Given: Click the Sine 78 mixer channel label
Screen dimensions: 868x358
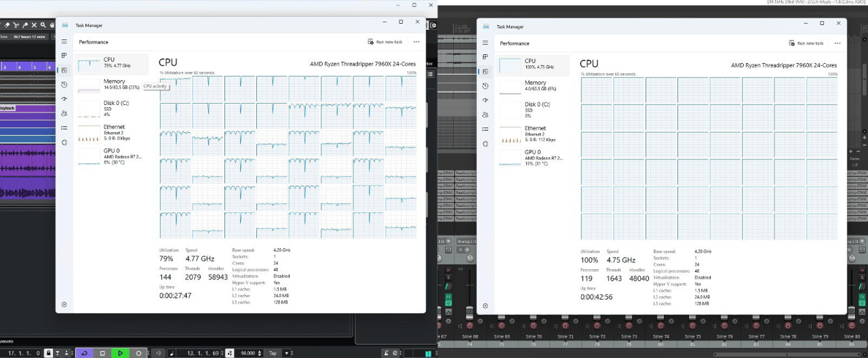Looking at the screenshot, I should pos(788,336).
